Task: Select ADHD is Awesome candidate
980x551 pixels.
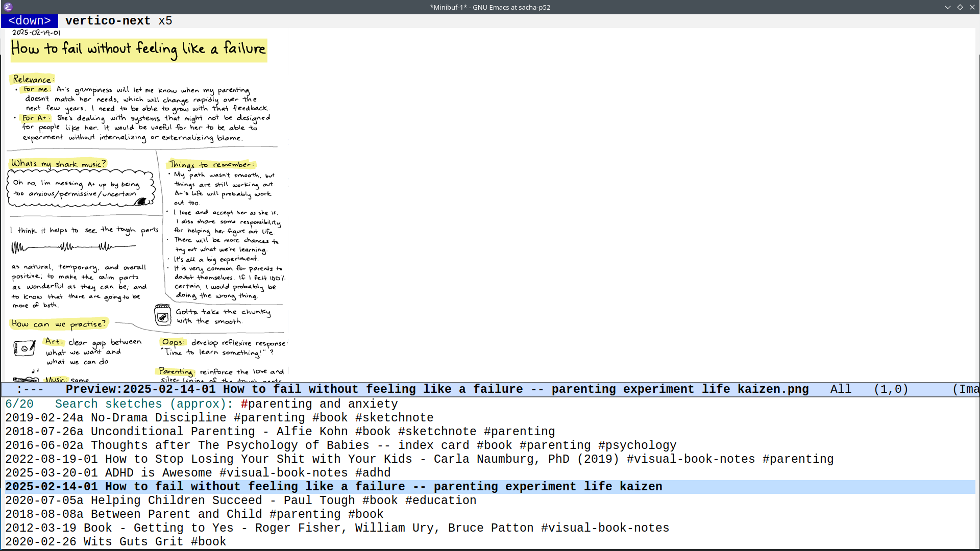Action: click(x=198, y=473)
